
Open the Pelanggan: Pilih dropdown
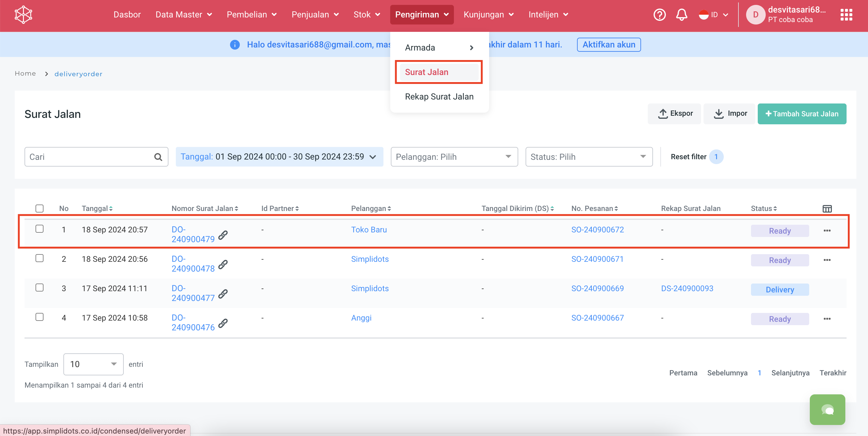pos(454,157)
